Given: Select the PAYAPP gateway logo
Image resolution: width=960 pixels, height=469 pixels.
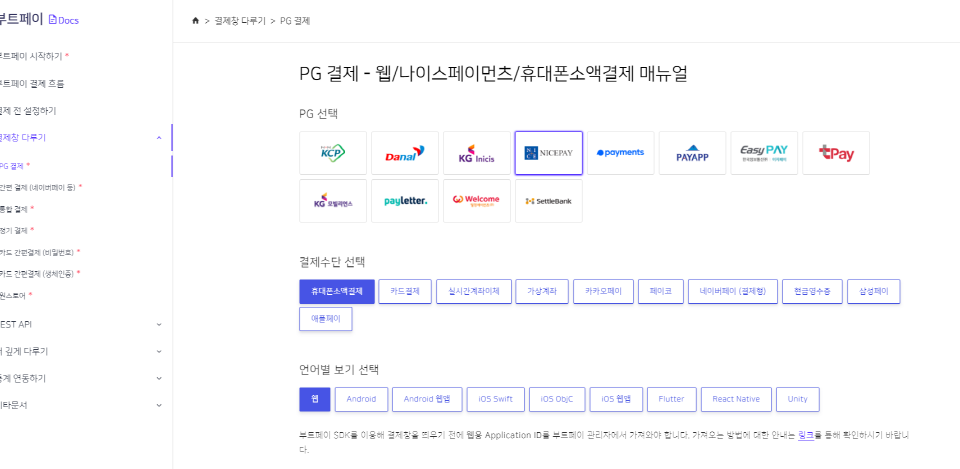Looking at the screenshot, I should (692, 152).
